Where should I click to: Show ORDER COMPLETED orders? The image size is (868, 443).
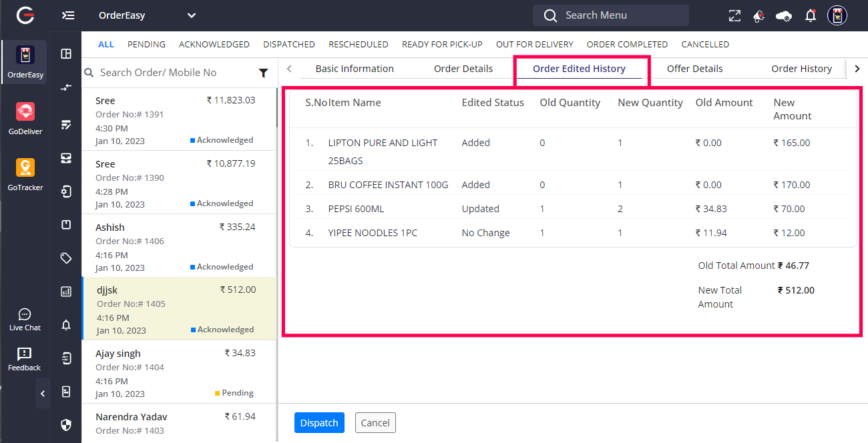tap(628, 45)
